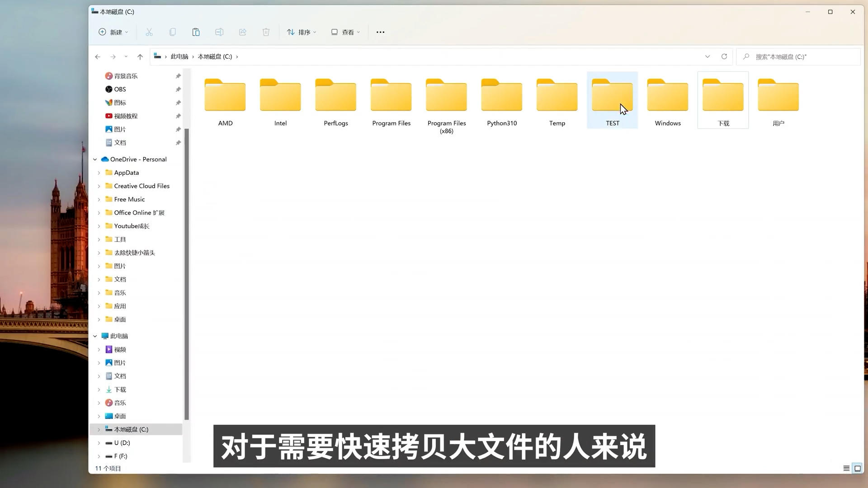Click the Delete (trash) icon in the toolbar
The width and height of the screenshot is (868, 488).
tap(266, 32)
